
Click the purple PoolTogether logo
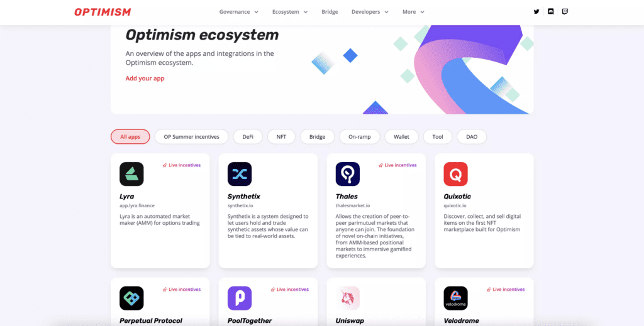pyautogui.click(x=240, y=298)
